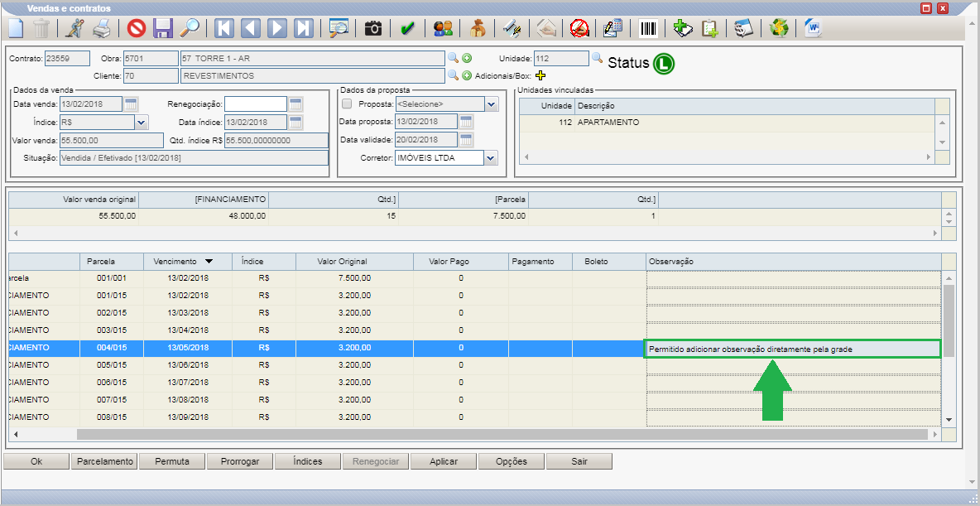Click the Aplicar button
980x506 pixels.
pos(444,461)
